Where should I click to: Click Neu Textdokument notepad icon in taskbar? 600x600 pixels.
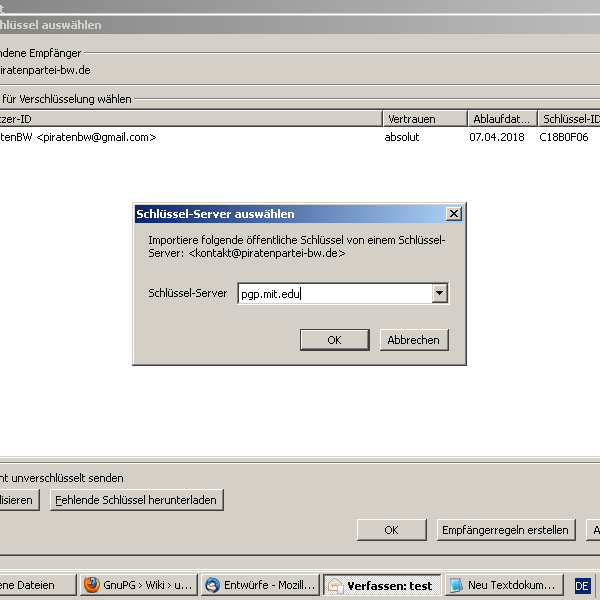click(456, 585)
